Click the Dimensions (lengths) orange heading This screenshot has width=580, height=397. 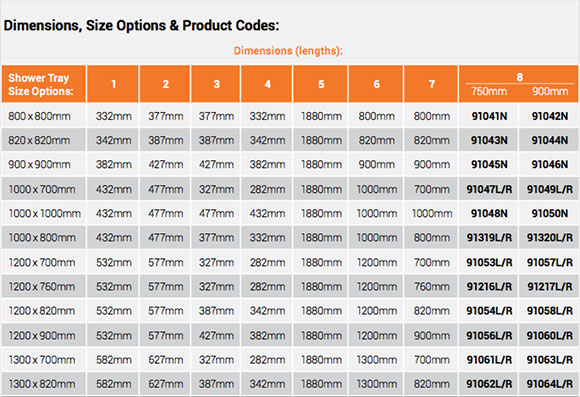[x=288, y=51]
